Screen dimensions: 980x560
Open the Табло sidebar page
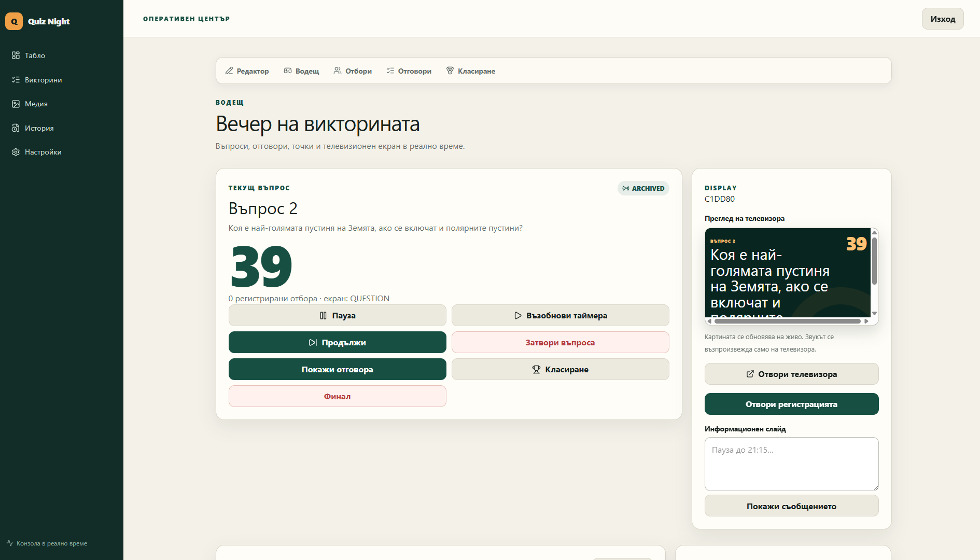click(62, 55)
